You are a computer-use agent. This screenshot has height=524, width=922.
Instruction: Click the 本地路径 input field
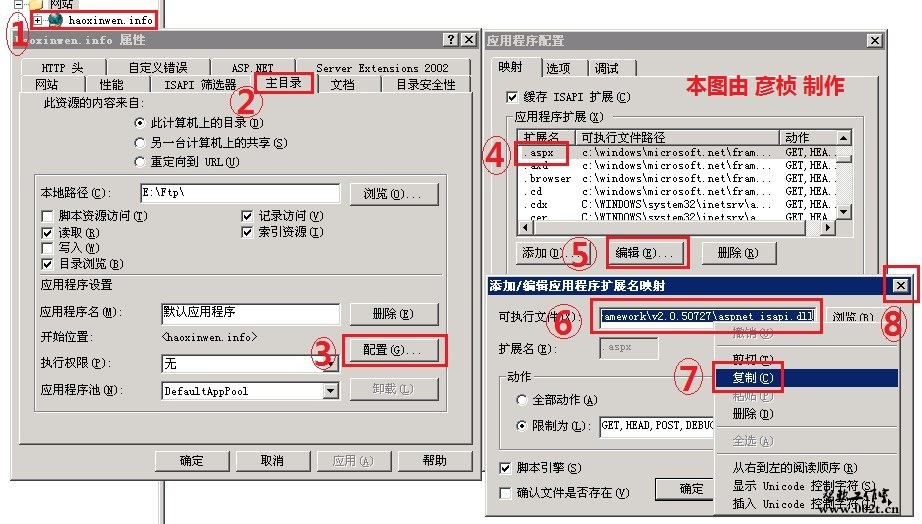[240, 193]
